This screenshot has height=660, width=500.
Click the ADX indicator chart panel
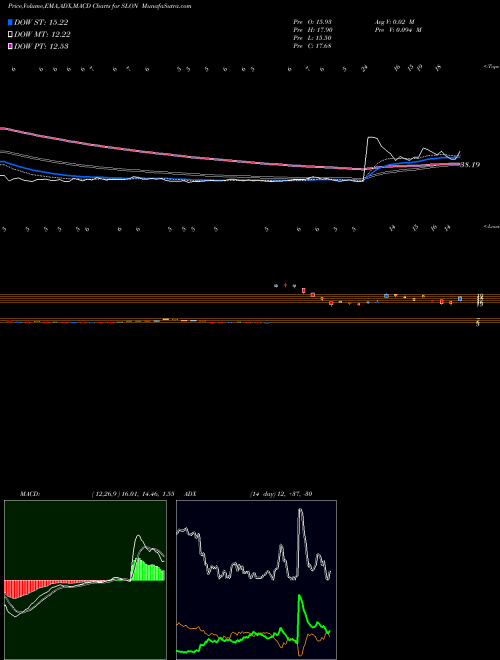(256, 580)
